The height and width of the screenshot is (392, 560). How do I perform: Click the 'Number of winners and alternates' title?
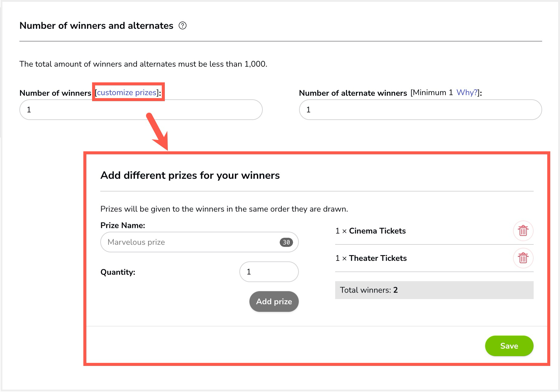(x=96, y=26)
